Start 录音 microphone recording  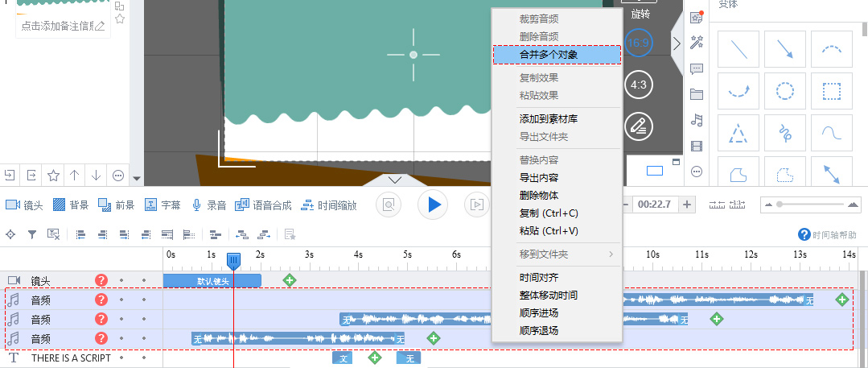click(x=209, y=205)
